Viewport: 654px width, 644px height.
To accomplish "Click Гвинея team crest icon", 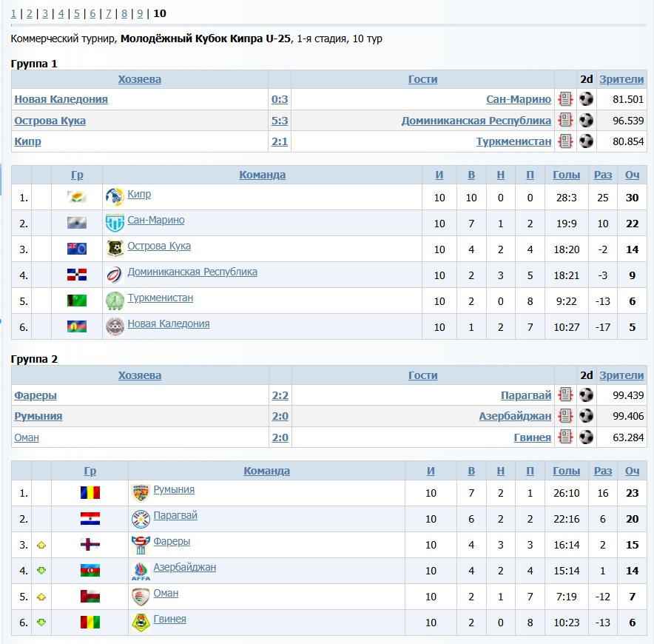I will coord(141,622).
